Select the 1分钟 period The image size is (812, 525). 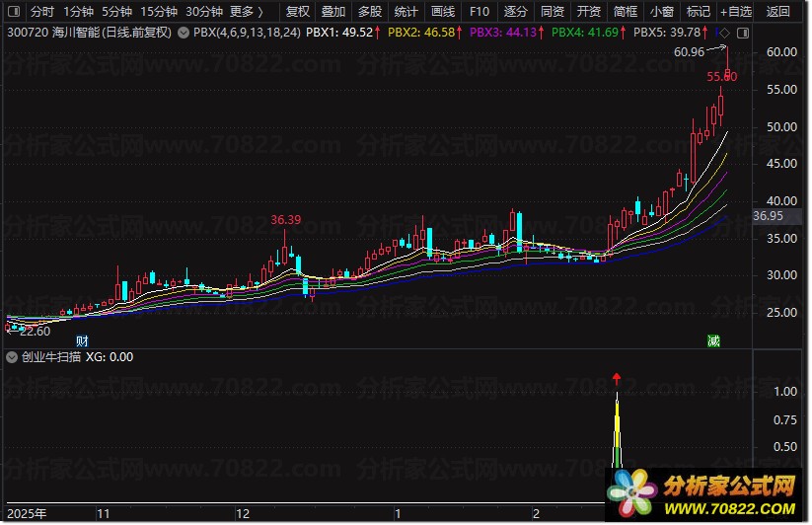78,11
